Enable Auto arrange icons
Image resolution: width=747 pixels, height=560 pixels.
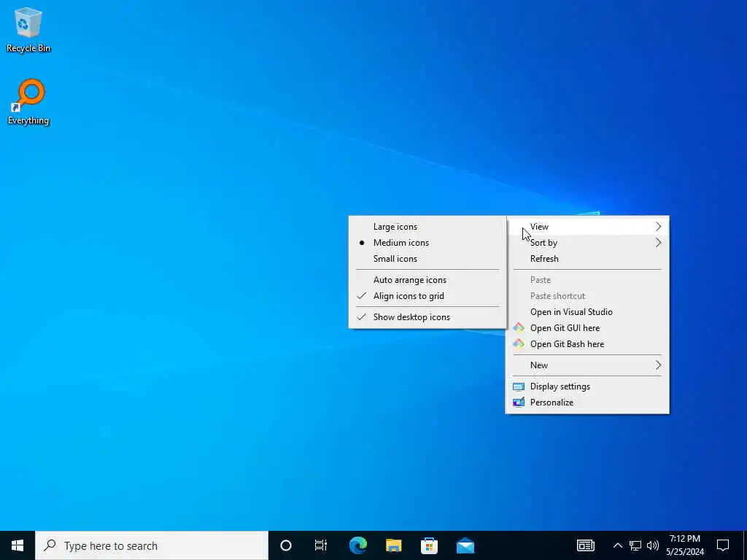tap(427, 280)
